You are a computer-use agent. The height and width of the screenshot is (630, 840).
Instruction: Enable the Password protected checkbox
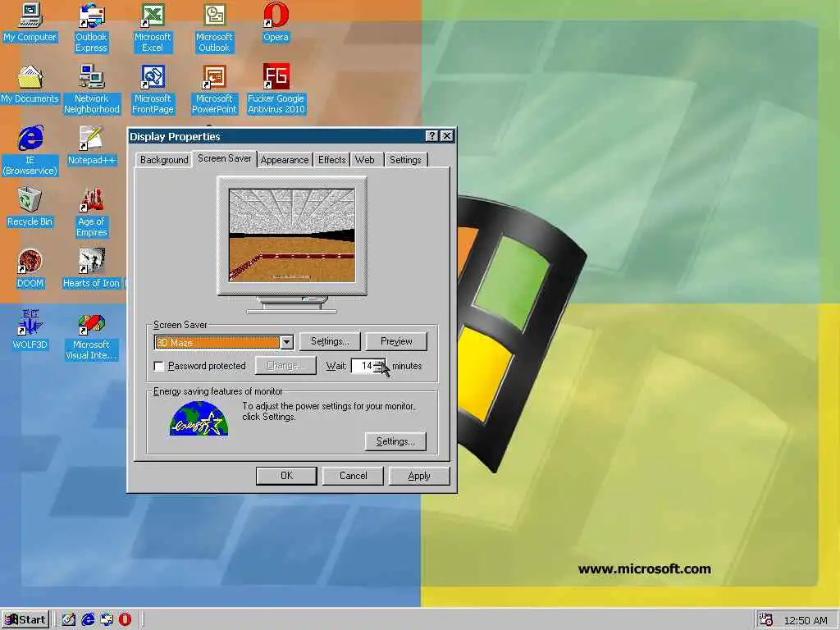[x=159, y=366]
